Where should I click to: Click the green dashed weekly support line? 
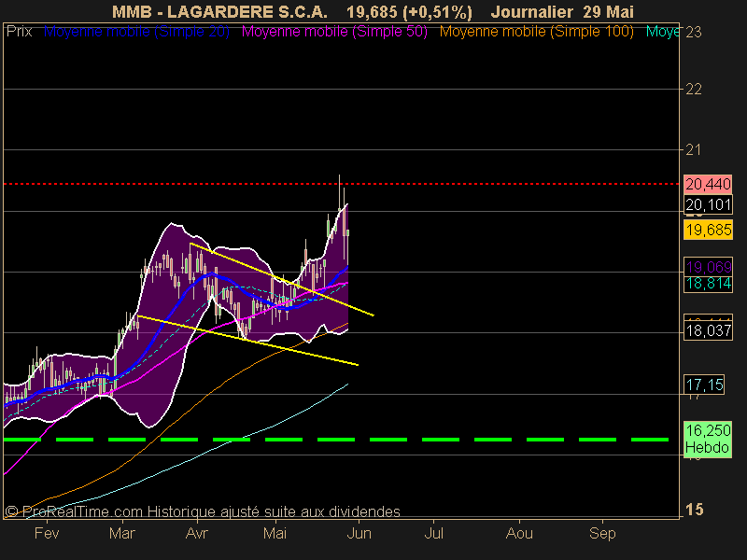(x=336, y=440)
